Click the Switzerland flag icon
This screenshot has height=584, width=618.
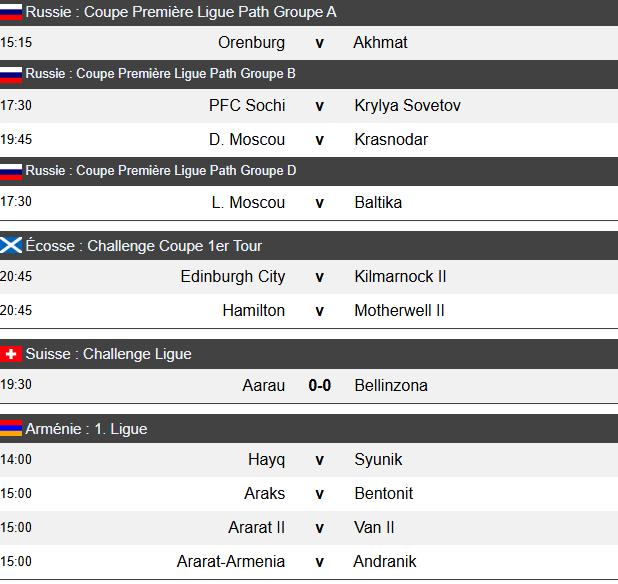pyautogui.click(x=11, y=354)
